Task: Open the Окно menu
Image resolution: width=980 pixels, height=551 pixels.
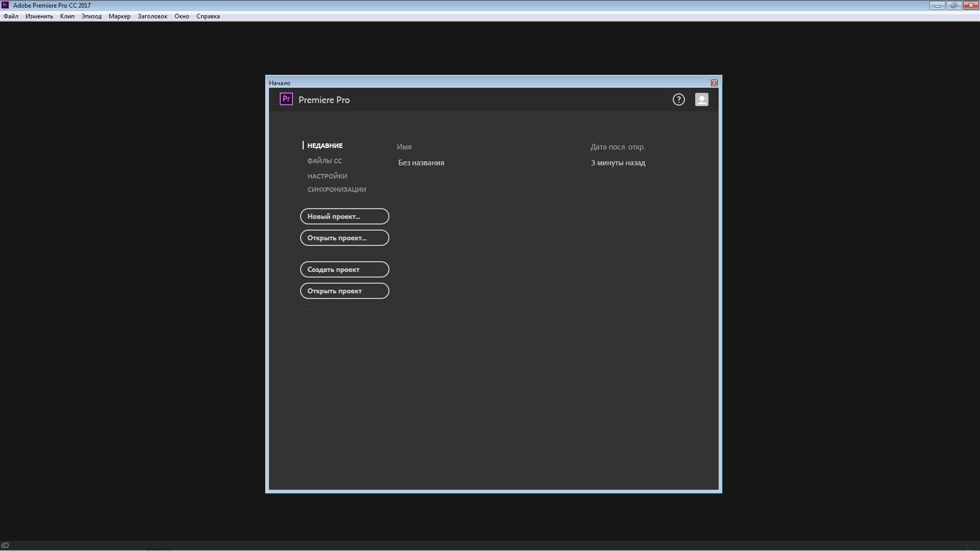Action: (182, 16)
